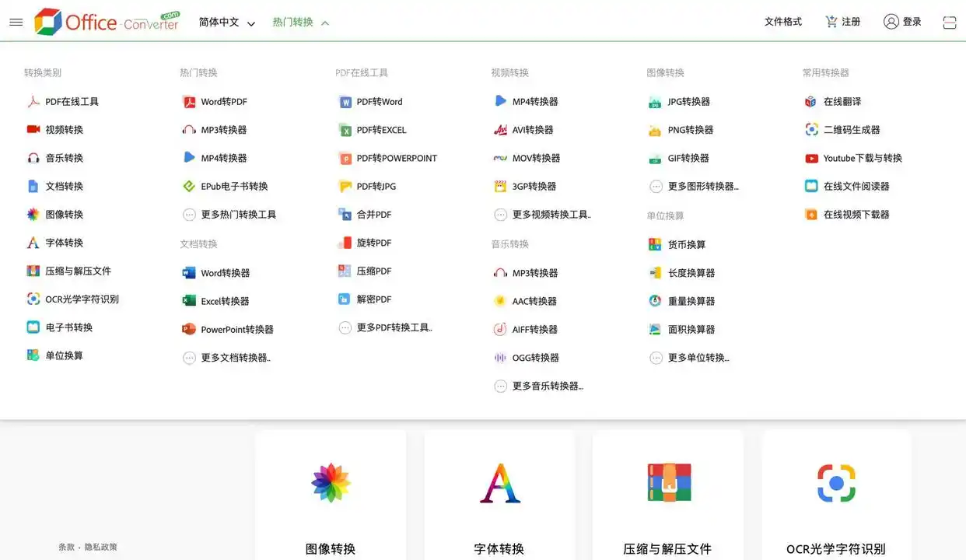This screenshot has width=966, height=560.
Task: Click the 货币换算 currency icon
Action: (x=656, y=243)
